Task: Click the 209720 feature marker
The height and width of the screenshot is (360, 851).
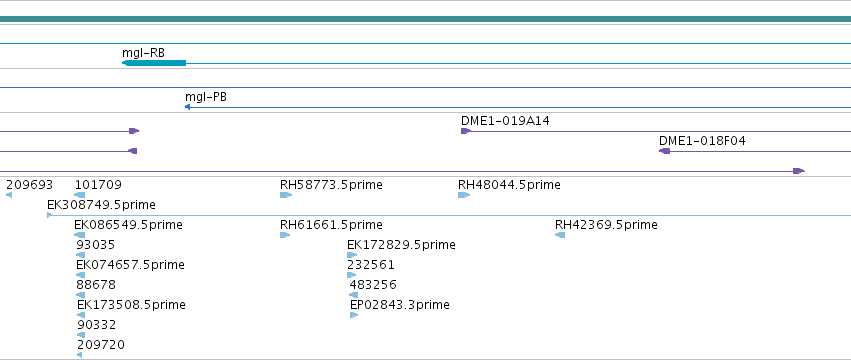Action: click(79, 355)
